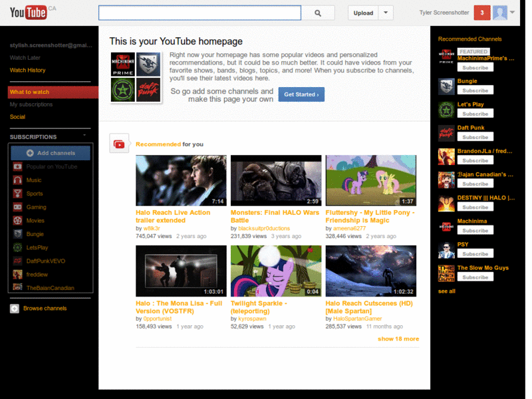Open Twilight Sparkle teleporting thumbnail
Viewport: 532px width, 399px height.
[276, 271]
